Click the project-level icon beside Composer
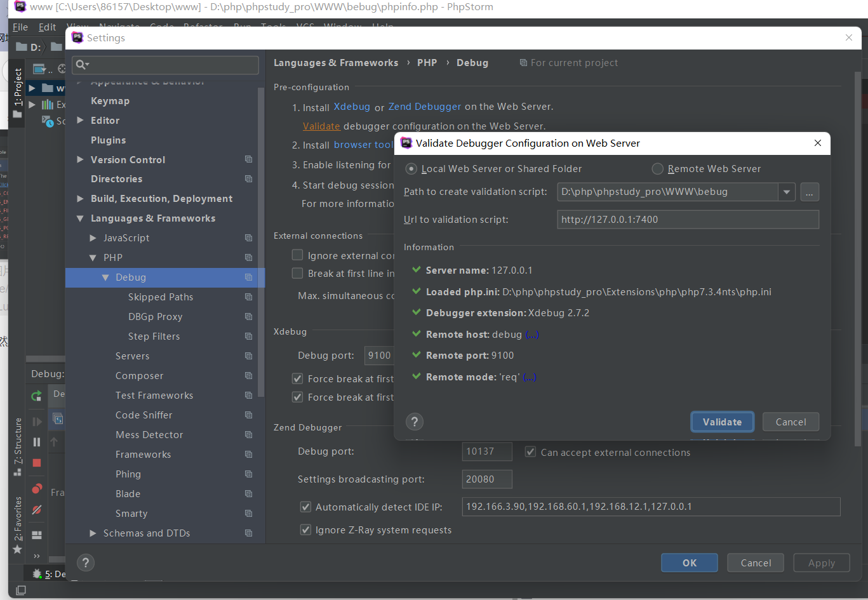 point(249,376)
